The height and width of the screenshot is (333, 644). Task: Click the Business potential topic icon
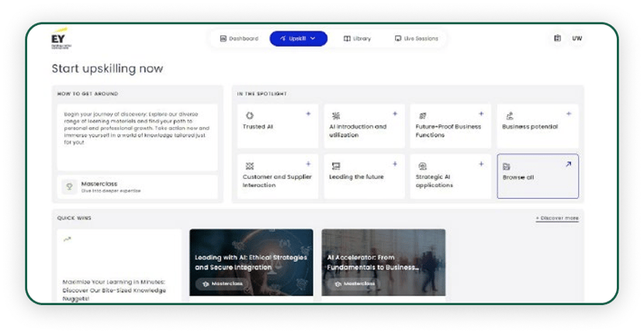tap(509, 116)
